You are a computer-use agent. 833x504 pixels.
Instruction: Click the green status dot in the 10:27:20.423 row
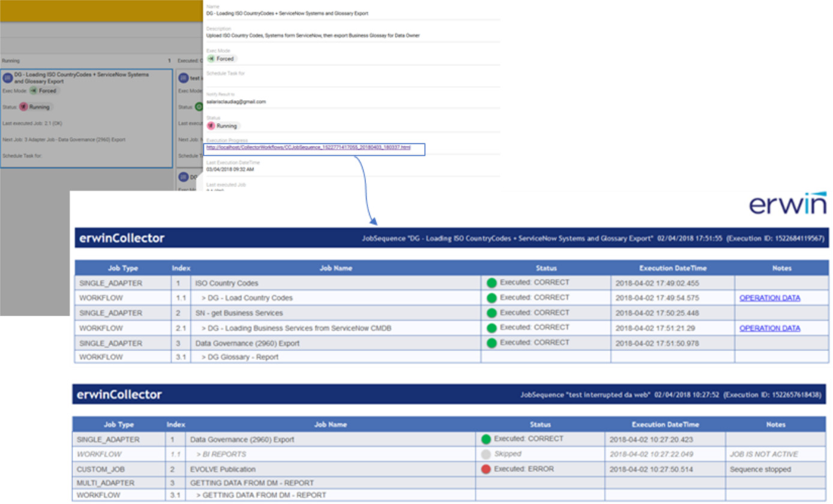coord(486,439)
